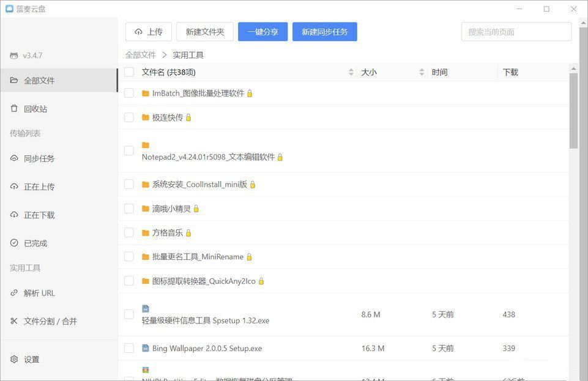Click the exe file icon for Bing Wallpaper
This screenshot has height=381, width=588.
click(146, 349)
